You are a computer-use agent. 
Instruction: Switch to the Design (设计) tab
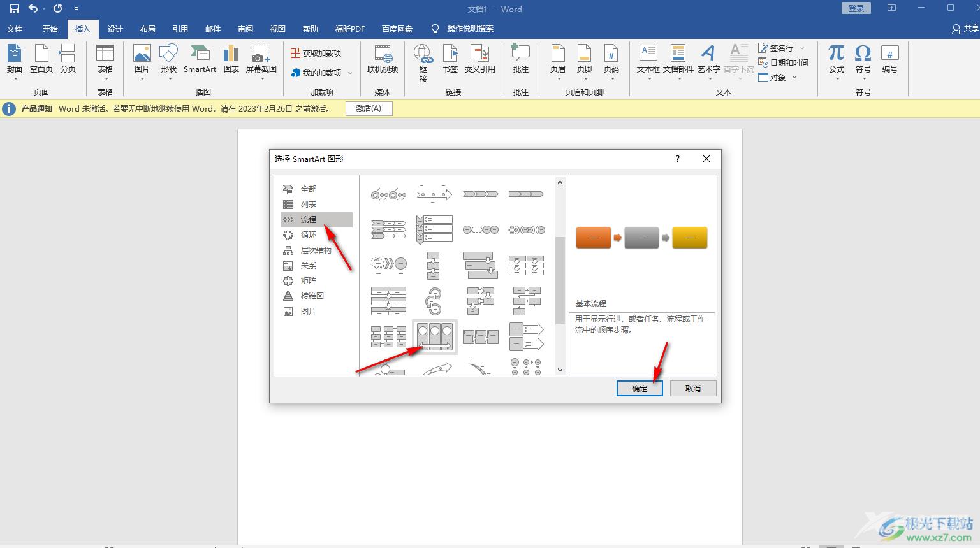115,29
